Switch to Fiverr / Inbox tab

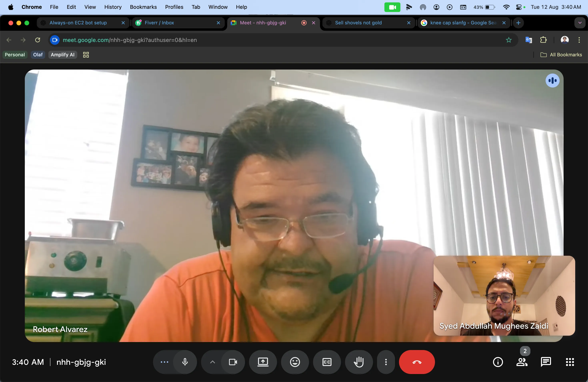(x=159, y=23)
